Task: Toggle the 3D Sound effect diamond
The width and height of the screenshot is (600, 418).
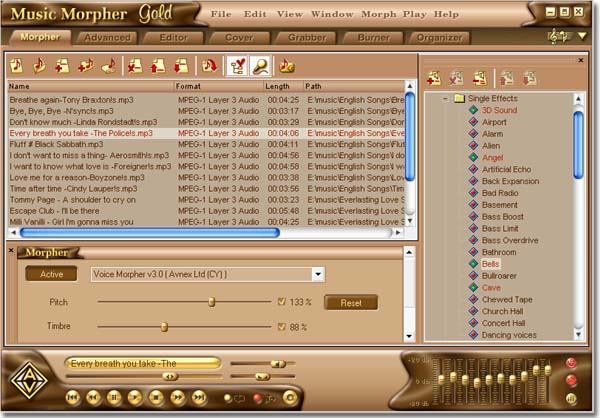Action: (x=474, y=110)
